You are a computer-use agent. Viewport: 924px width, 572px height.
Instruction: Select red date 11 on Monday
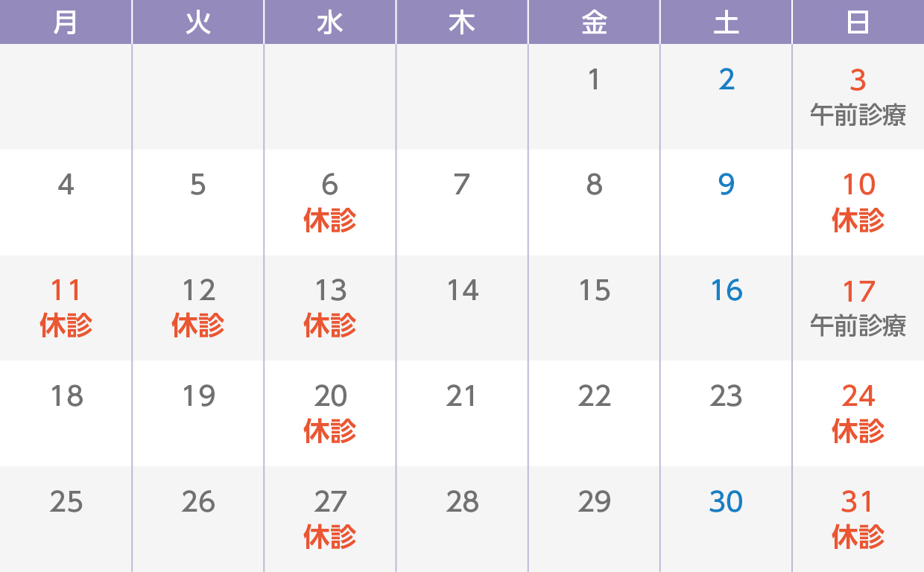[x=66, y=290]
